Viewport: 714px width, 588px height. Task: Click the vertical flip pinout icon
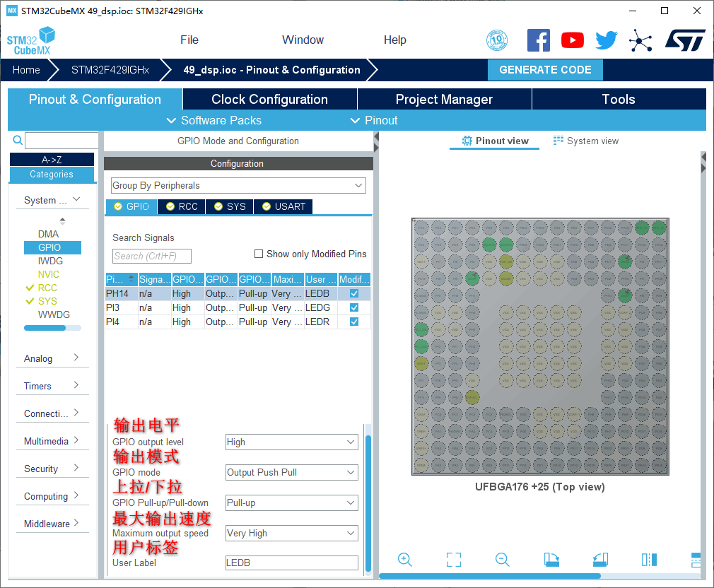coord(649,560)
